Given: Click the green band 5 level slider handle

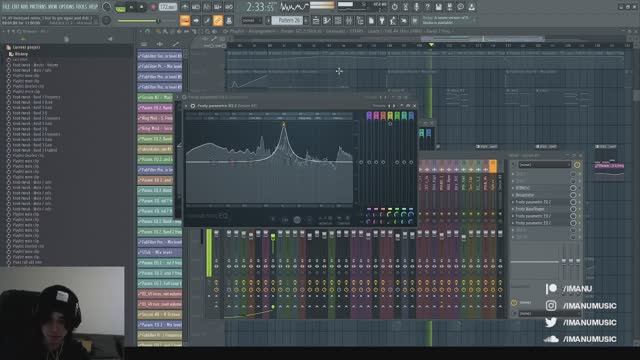Looking at the screenshot, I should click(397, 162).
